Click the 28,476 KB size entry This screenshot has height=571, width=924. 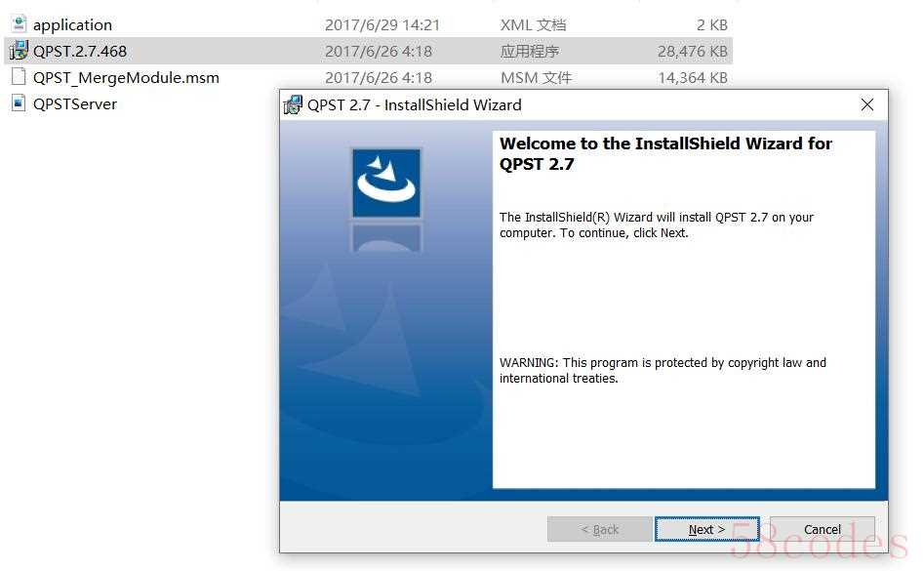(693, 52)
